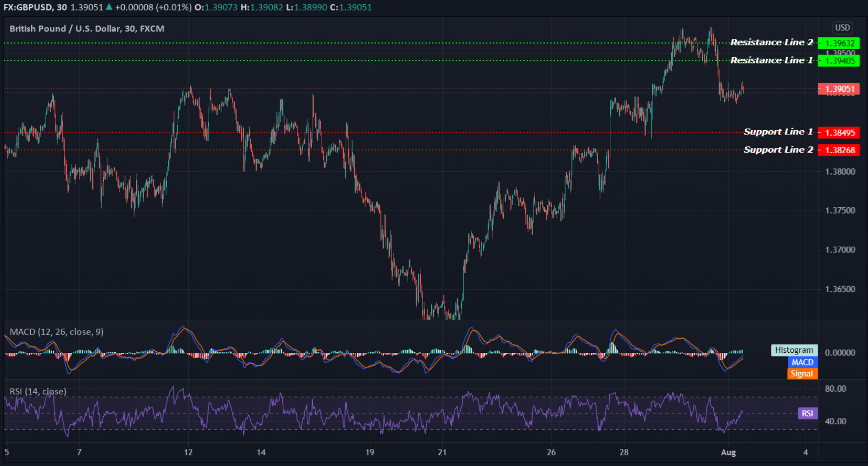This screenshot has width=868, height=466.
Task: Click the O:1.39073 open value in header
Action: (x=216, y=7)
